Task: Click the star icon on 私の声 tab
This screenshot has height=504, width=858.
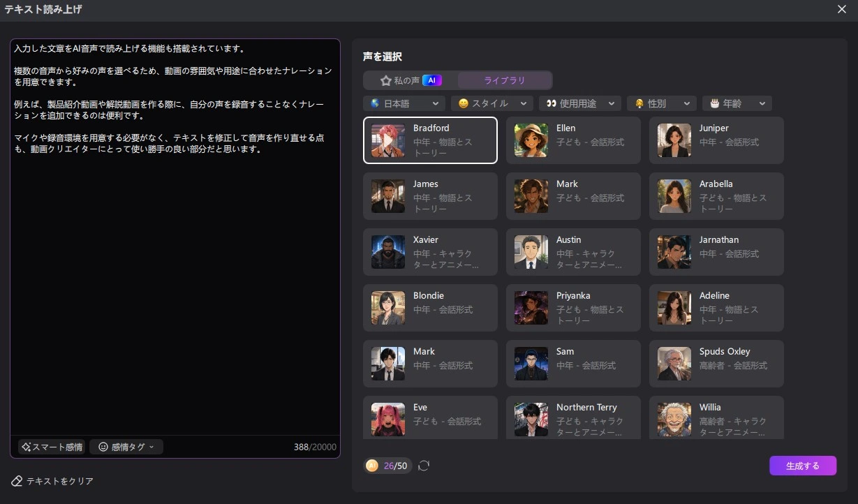Action: 386,80
